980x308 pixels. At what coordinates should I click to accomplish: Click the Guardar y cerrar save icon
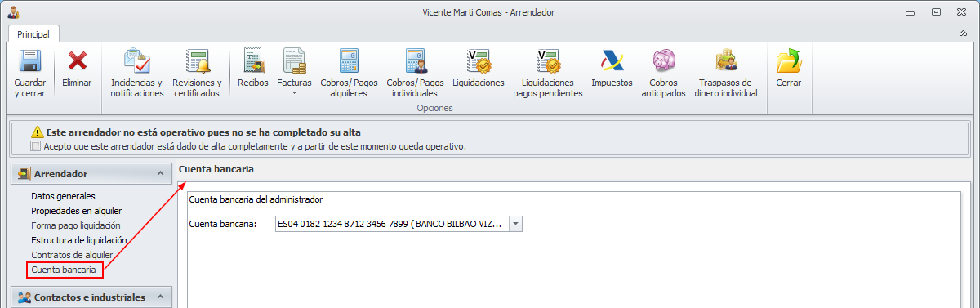30,61
